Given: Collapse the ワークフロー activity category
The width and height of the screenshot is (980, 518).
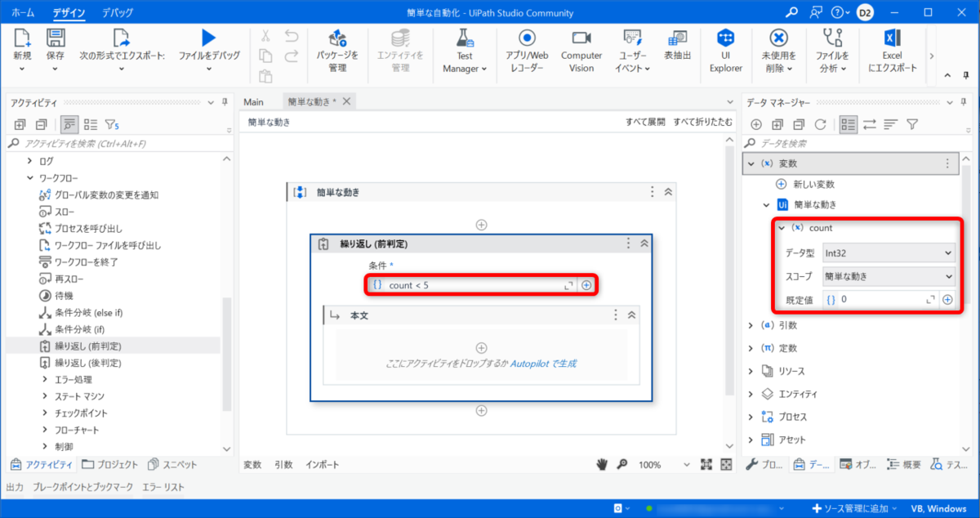Looking at the screenshot, I should [x=31, y=177].
